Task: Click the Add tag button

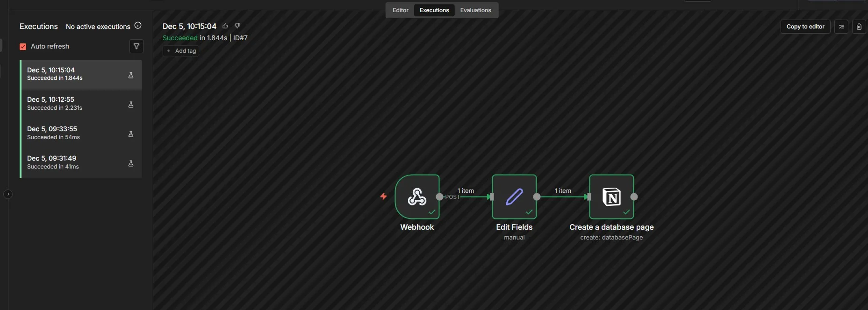Action: 181,51
